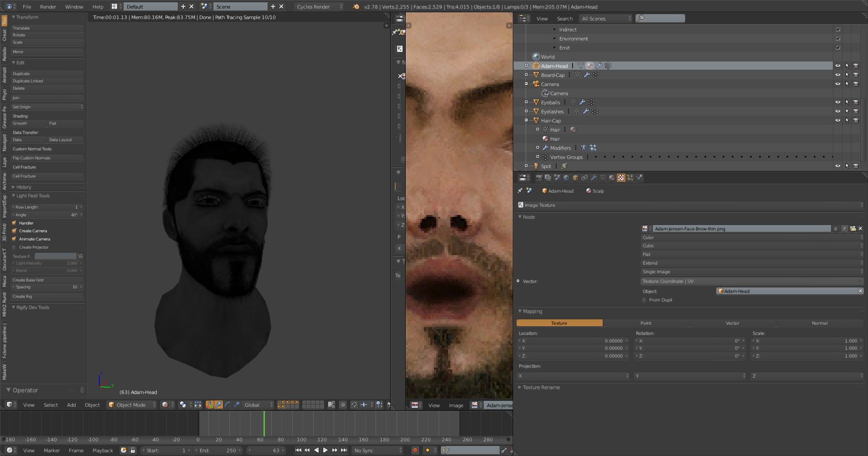
Task: Open the Object Mode dropdown
Action: click(x=132, y=405)
